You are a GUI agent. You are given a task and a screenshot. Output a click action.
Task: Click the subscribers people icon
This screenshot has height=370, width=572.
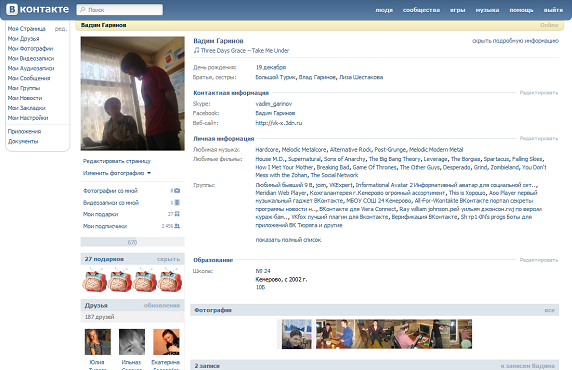(x=177, y=226)
